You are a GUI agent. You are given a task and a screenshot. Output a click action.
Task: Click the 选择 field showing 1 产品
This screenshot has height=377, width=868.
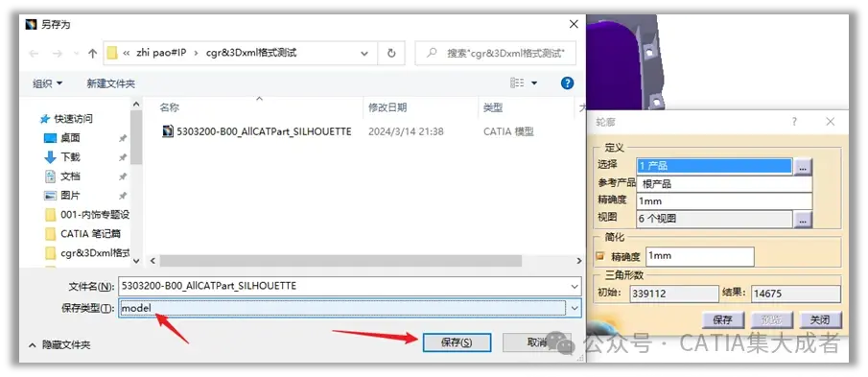pos(715,166)
